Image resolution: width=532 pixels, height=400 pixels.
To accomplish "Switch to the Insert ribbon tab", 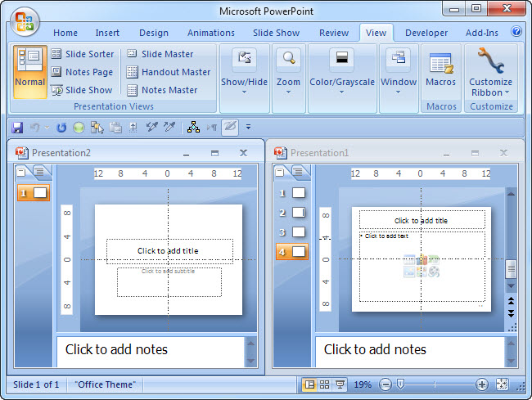I will pos(107,33).
